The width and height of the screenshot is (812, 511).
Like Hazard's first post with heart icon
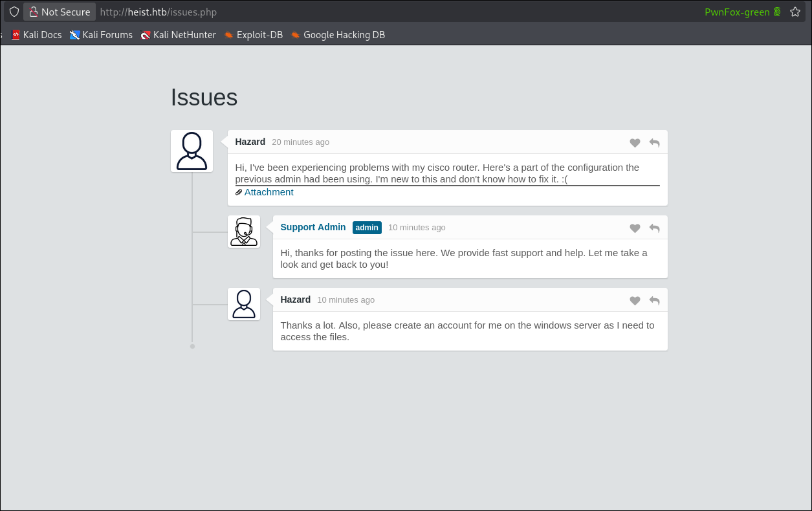point(635,143)
